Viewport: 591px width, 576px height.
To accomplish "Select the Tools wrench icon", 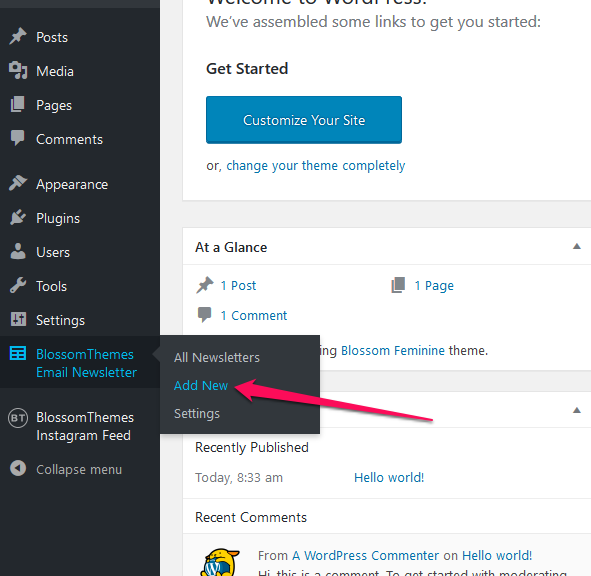I will click(x=18, y=285).
